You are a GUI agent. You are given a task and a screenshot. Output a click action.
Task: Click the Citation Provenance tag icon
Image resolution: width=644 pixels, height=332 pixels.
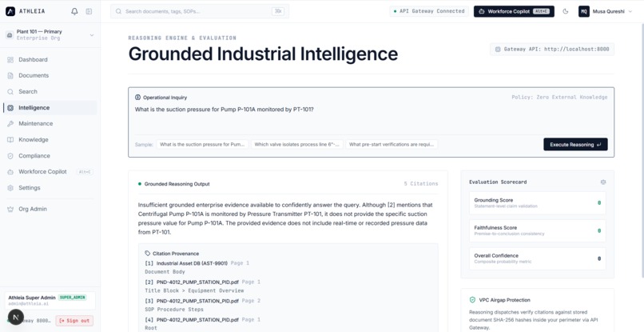click(x=148, y=254)
